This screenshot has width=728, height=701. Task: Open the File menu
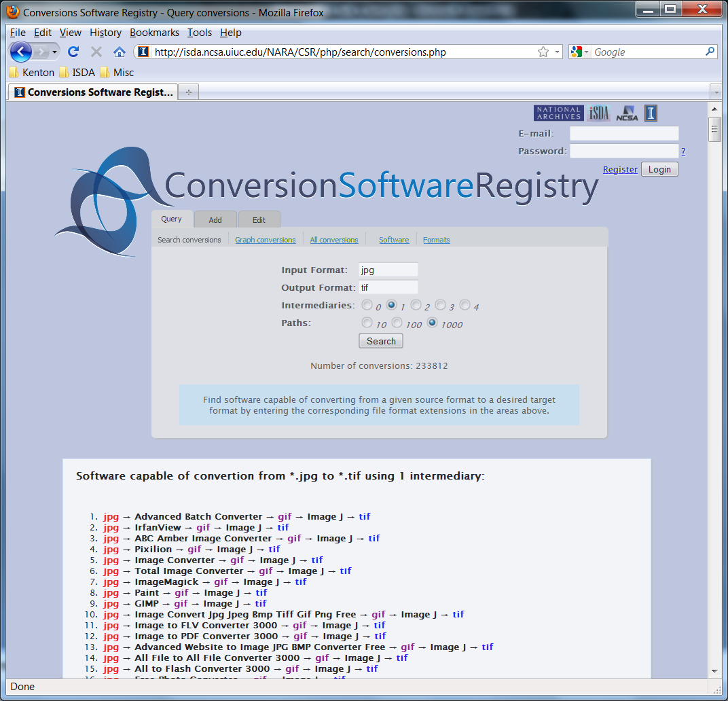tap(18, 33)
